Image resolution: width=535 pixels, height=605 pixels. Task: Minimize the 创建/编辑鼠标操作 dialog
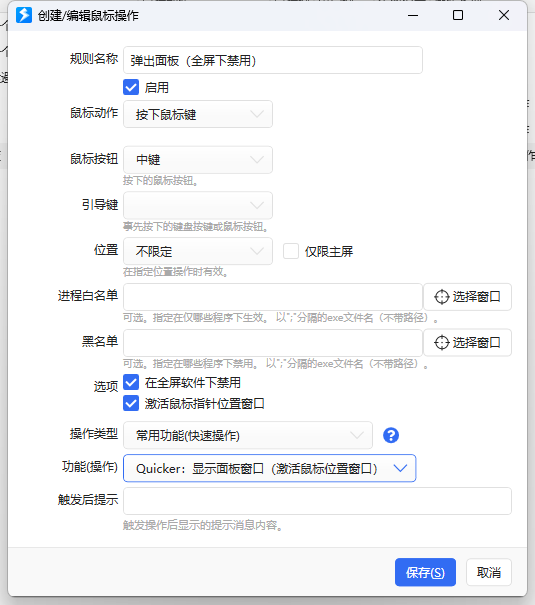pyautogui.click(x=413, y=15)
